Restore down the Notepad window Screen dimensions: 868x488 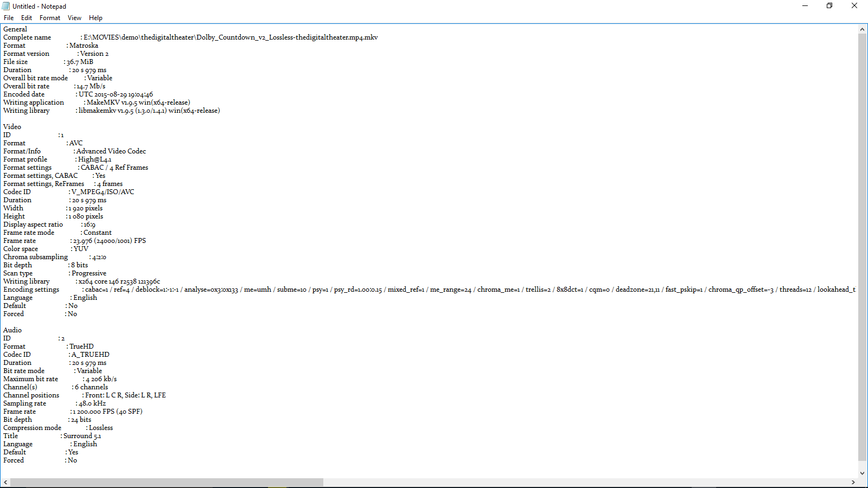coord(829,6)
